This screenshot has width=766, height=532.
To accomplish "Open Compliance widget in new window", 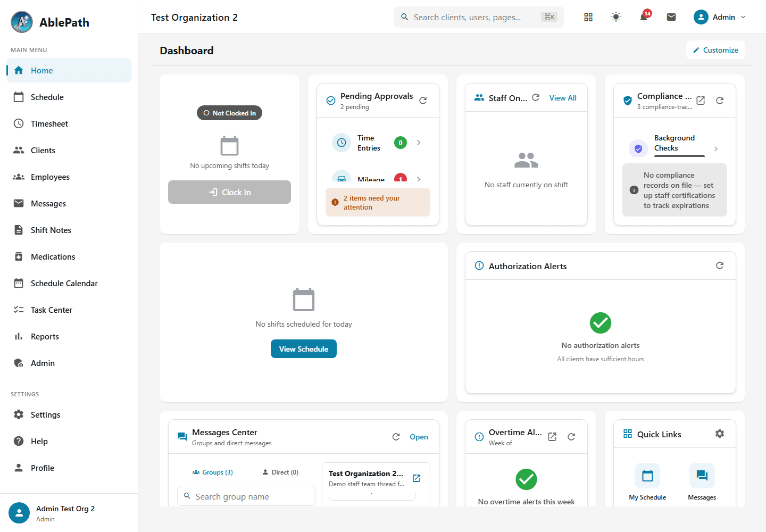I will [701, 101].
